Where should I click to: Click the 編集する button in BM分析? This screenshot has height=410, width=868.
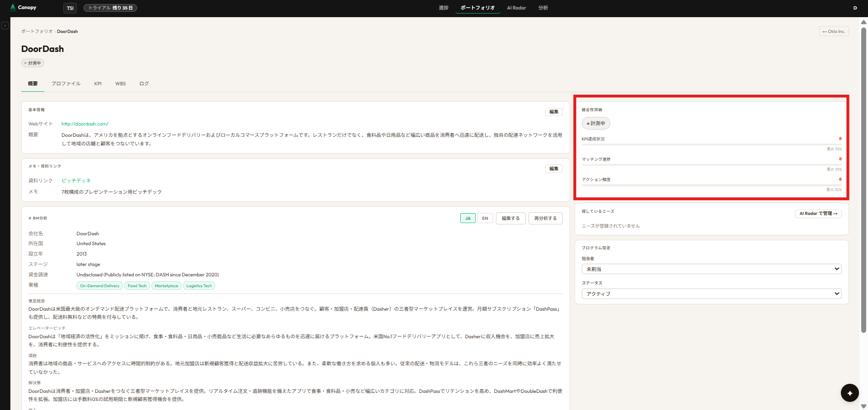pyautogui.click(x=511, y=218)
